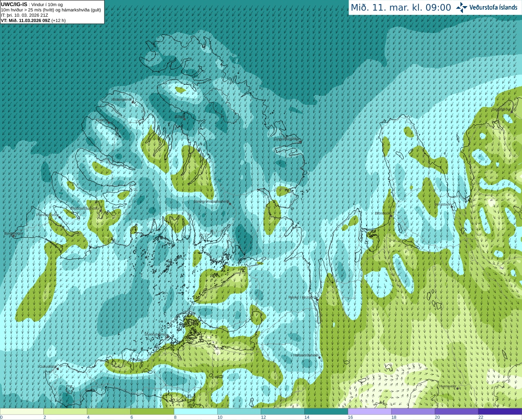Click the Gjögurflugvöllur station label
The image size is (522, 420).
pyautogui.click(x=287, y=139)
